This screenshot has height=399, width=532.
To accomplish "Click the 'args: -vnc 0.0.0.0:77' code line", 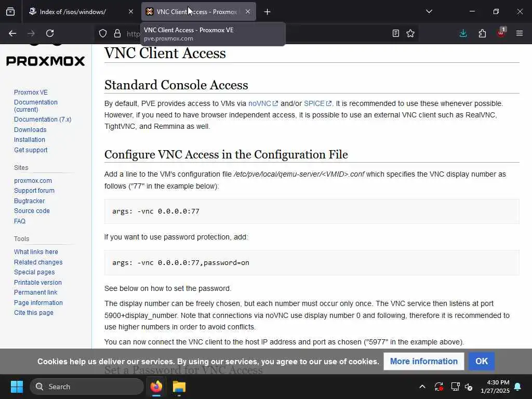I will coord(156,211).
